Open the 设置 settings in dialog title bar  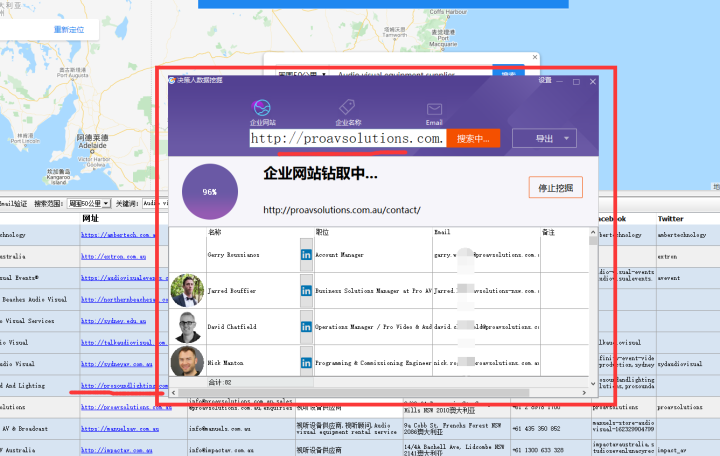(545, 80)
